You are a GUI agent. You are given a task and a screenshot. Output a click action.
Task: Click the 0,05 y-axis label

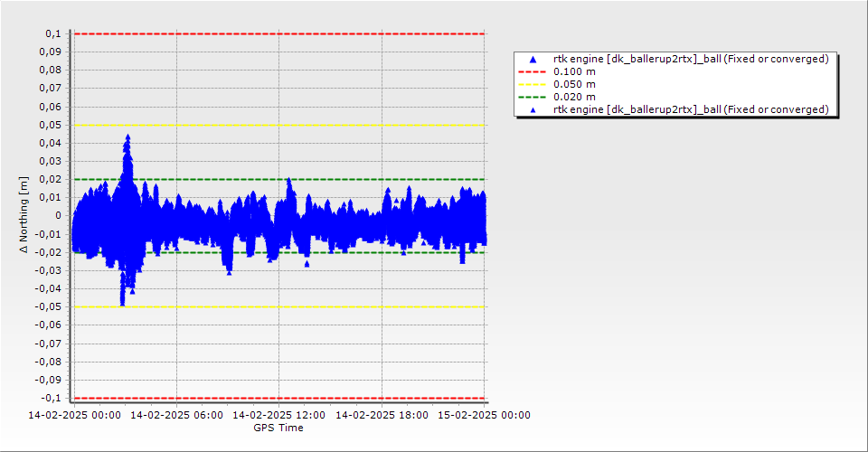coord(51,125)
